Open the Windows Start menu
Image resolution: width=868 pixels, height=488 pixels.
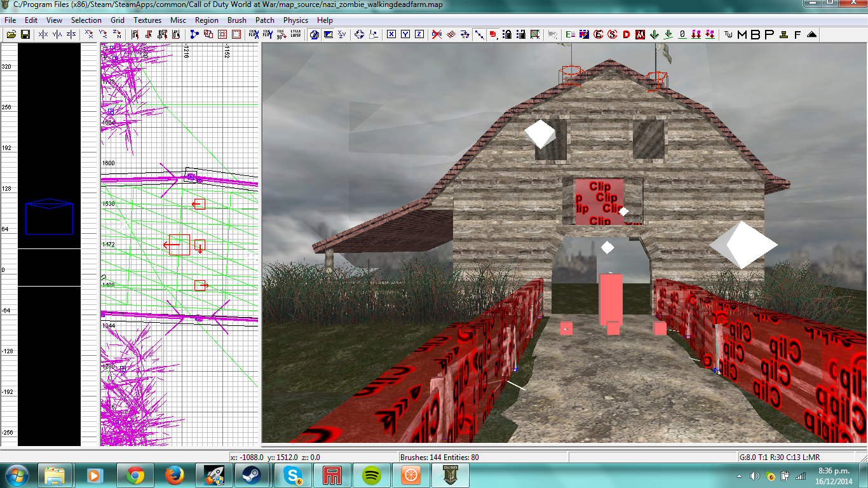[17, 475]
